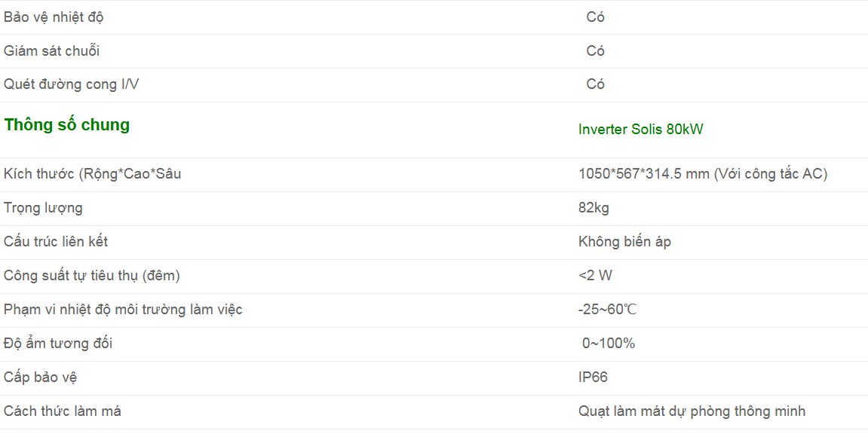Click the 'Cấp bảo vệ' row label

(40, 377)
